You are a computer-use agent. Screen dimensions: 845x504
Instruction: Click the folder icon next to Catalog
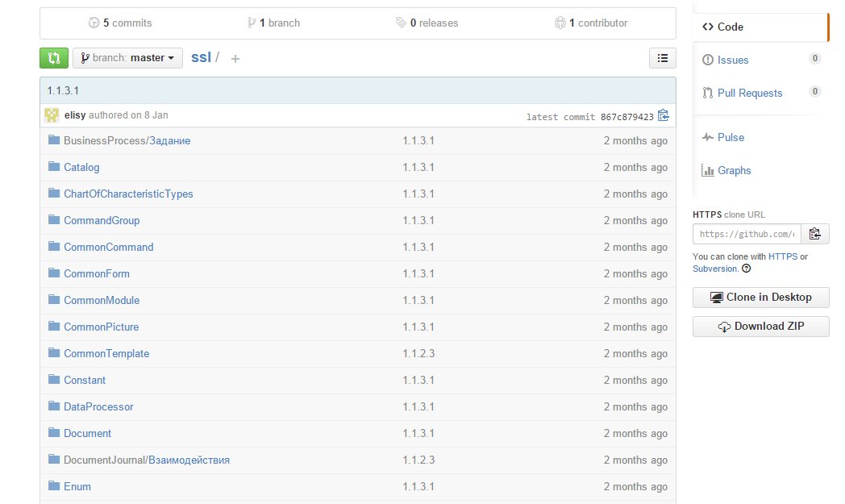tap(54, 167)
